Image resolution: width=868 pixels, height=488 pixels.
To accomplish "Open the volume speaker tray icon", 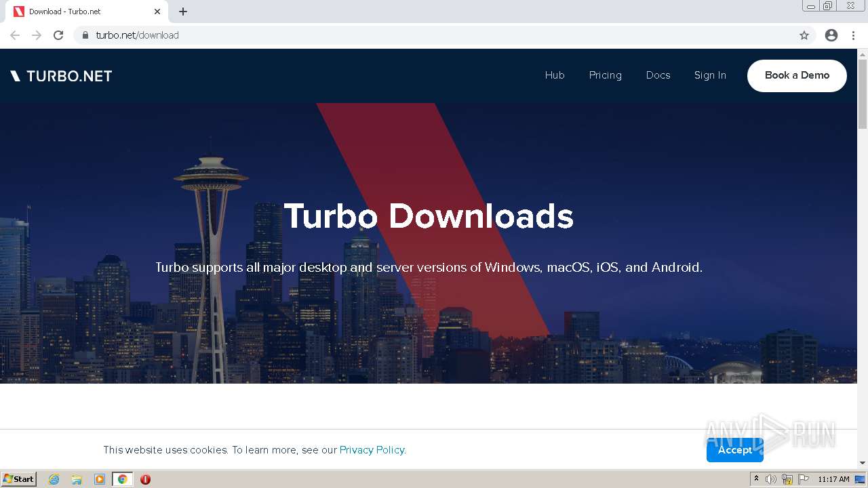I will pyautogui.click(x=771, y=479).
